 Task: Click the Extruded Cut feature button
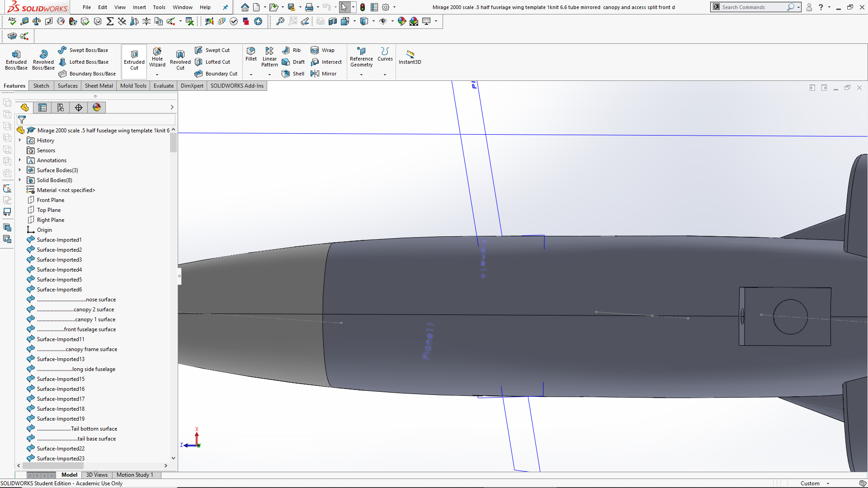click(134, 59)
